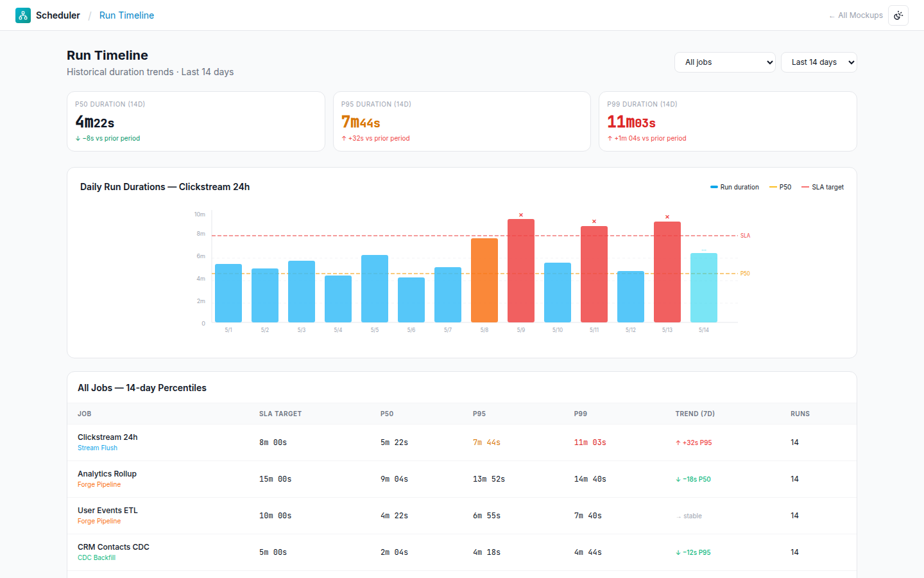
Task: Click the P50 legend swatch
Action: pos(773,188)
